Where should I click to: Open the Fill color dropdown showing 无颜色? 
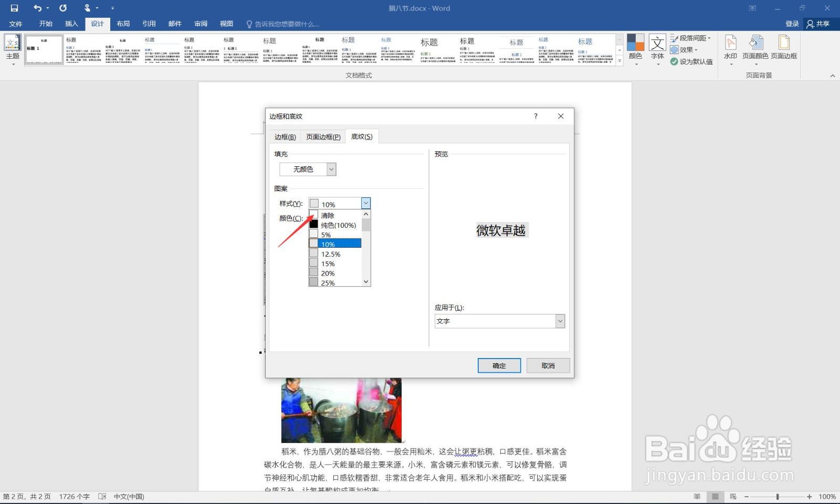(308, 169)
